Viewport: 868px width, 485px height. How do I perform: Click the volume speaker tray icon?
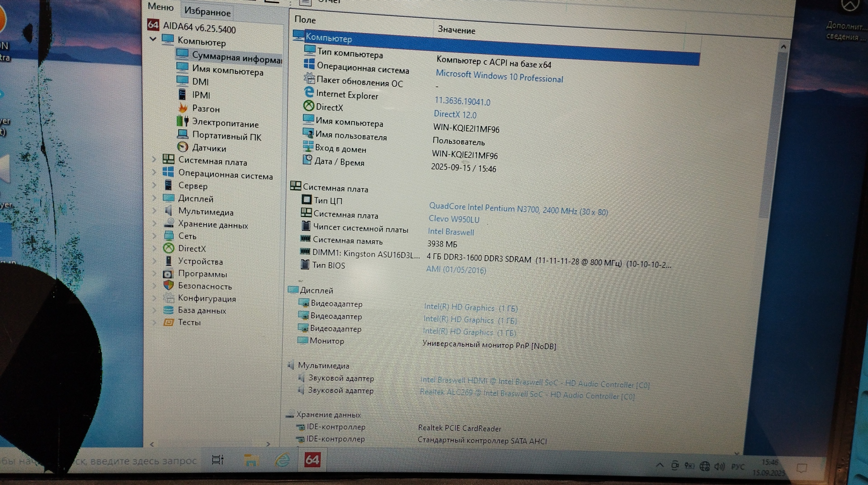pyautogui.click(x=719, y=466)
